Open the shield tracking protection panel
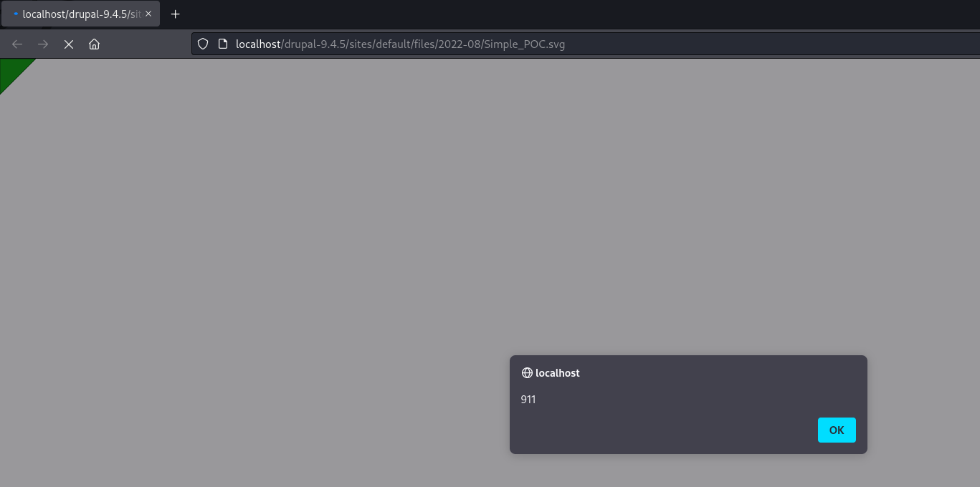 (x=203, y=44)
